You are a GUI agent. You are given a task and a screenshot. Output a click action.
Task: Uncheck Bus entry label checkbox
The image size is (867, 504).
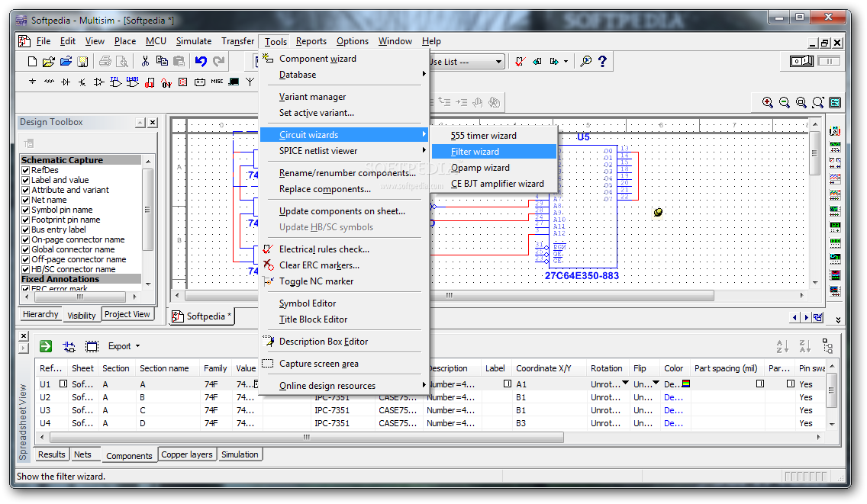[25, 230]
